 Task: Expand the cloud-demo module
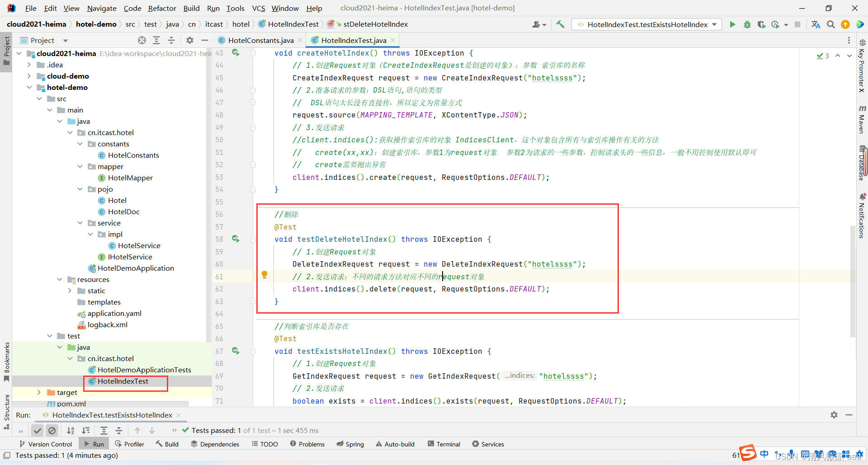(29, 76)
